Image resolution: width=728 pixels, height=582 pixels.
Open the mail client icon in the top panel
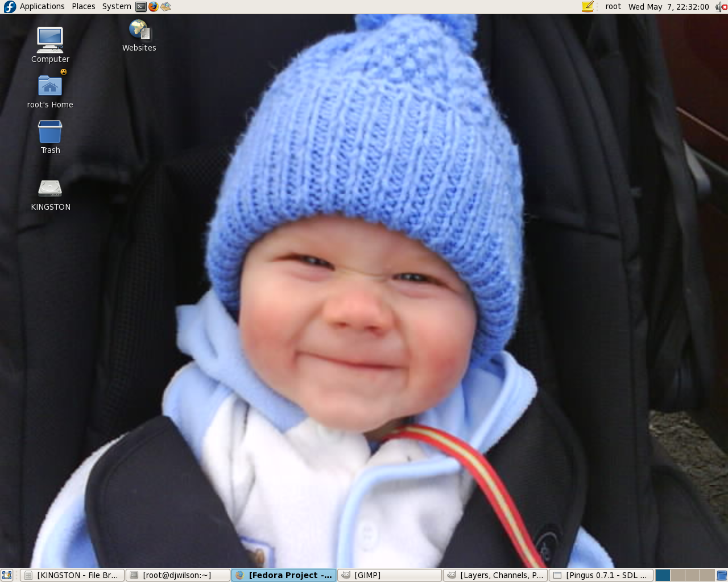click(166, 7)
